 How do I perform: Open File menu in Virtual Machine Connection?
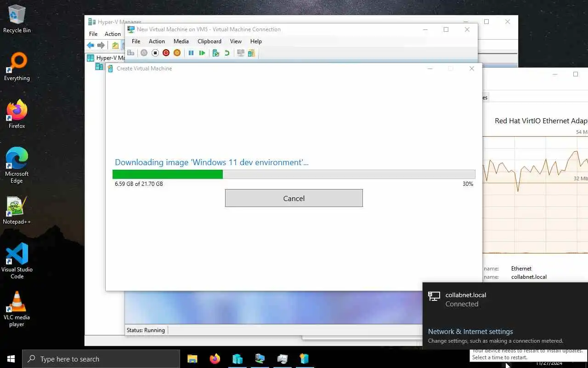[x=136, y=41]
